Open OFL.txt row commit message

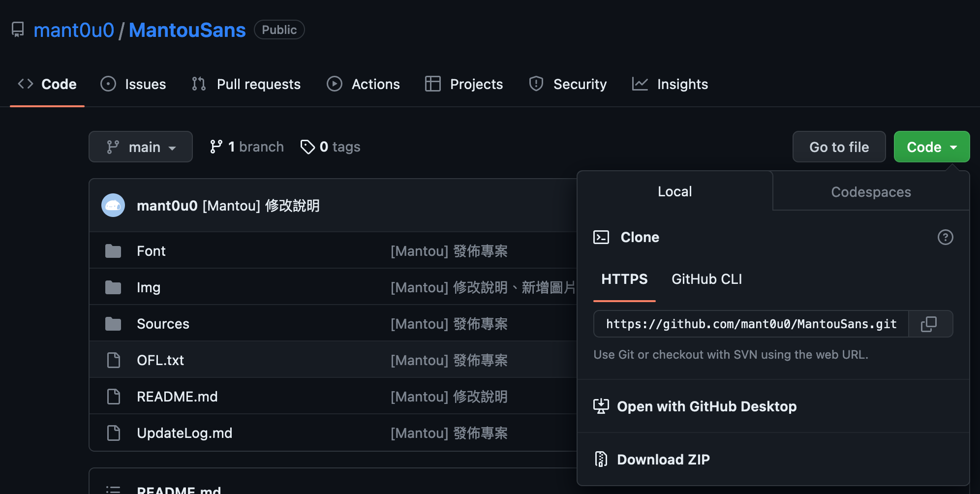tap(449, 360)
